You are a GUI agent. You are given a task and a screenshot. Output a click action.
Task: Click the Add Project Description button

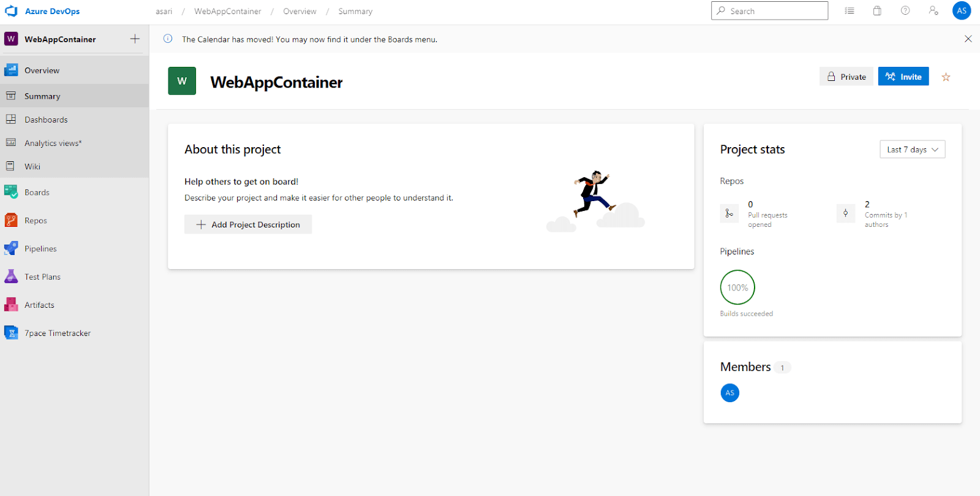[x=248, y=224]
